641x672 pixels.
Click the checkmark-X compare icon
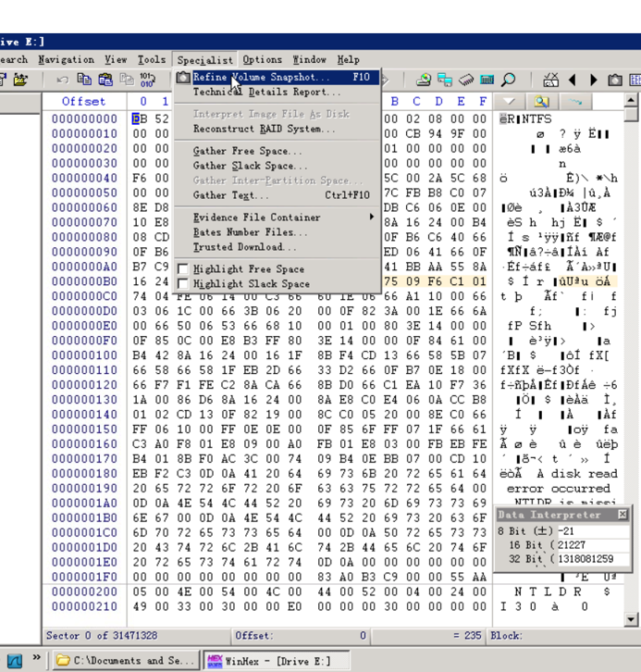click(550, 80)
